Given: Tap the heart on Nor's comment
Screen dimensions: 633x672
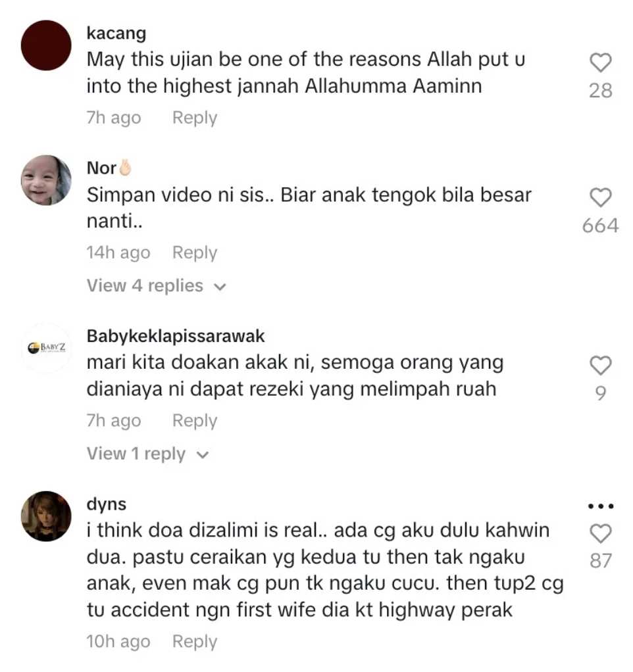Looking at the screenshot, I should tap(600, 197).
